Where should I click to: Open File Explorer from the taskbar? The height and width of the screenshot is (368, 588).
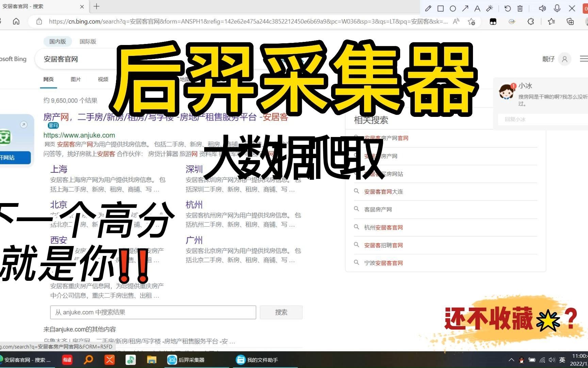click(151, 360)
